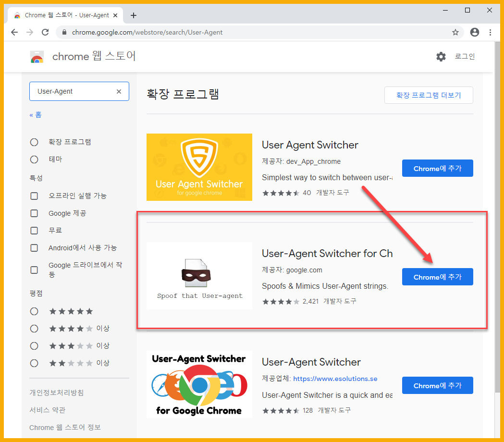Check Android에서 사용 가능
Viewport: 504px width, 442px height.
(34, 248)
